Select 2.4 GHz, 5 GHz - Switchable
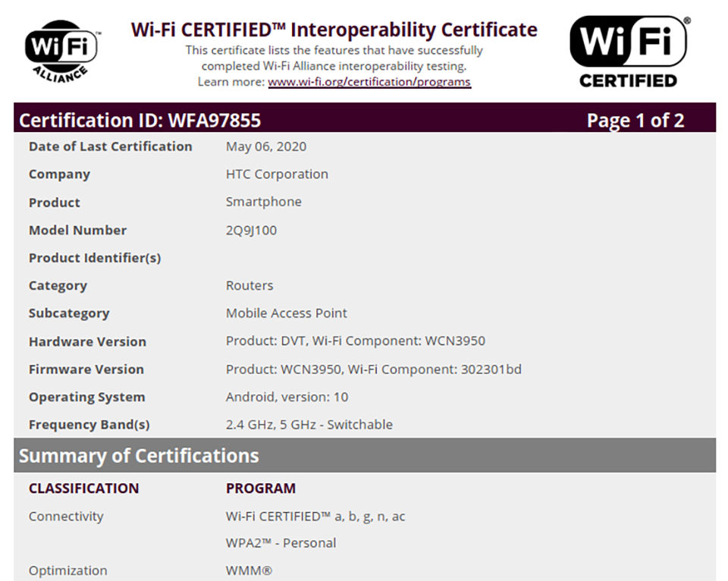This screenshot has height=581, width=728. [x=309, y=425]
